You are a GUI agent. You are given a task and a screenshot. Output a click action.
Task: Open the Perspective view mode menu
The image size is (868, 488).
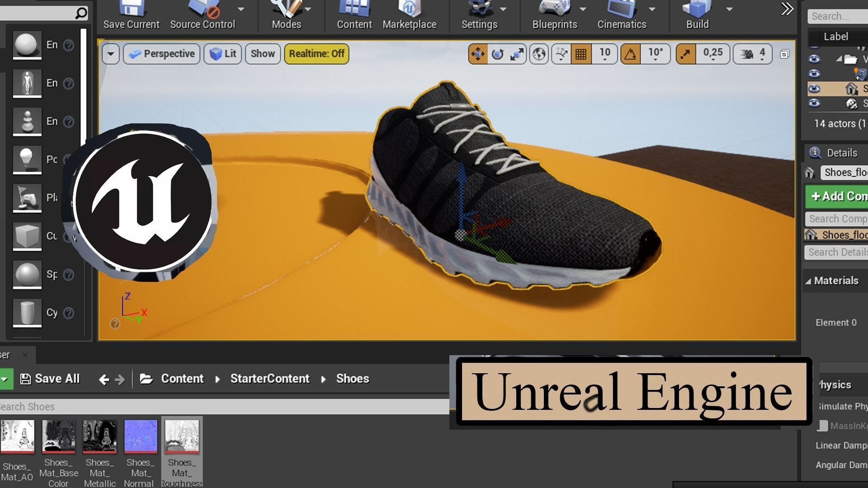coord(161,54)
